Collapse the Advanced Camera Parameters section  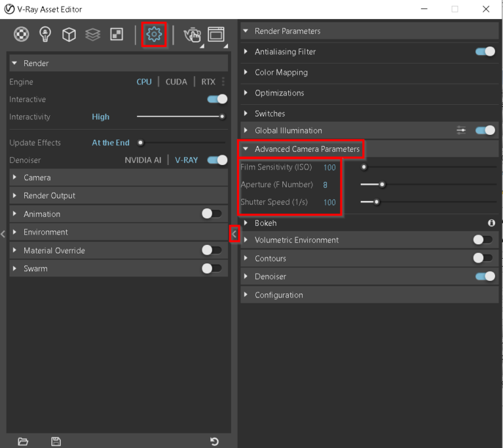[369, 149]
